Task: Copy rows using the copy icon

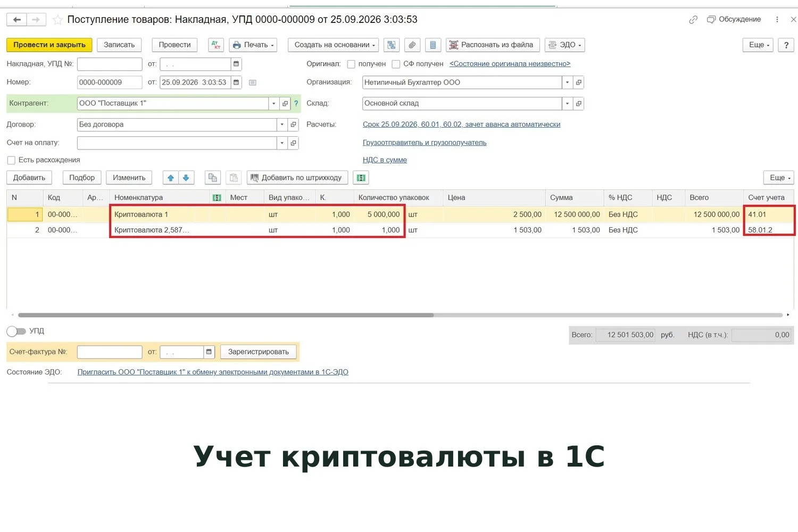Action: [x=213, y=178]
